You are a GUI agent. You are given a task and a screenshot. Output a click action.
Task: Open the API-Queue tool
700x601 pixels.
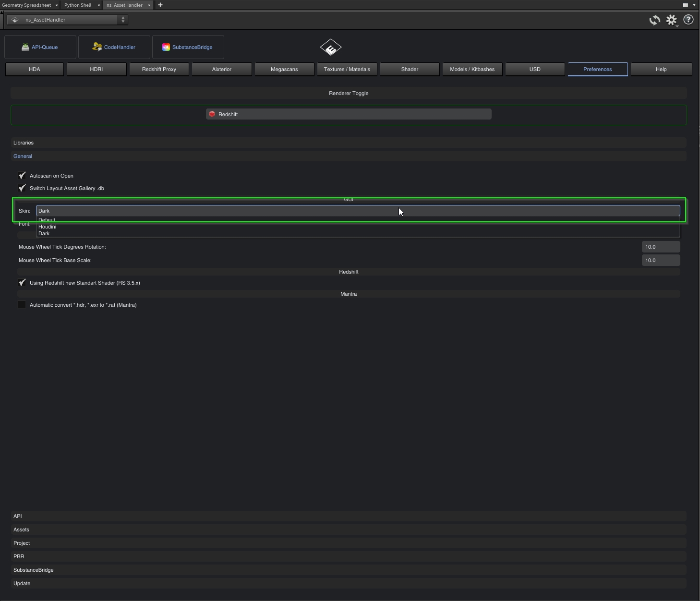tap(40, 47)
